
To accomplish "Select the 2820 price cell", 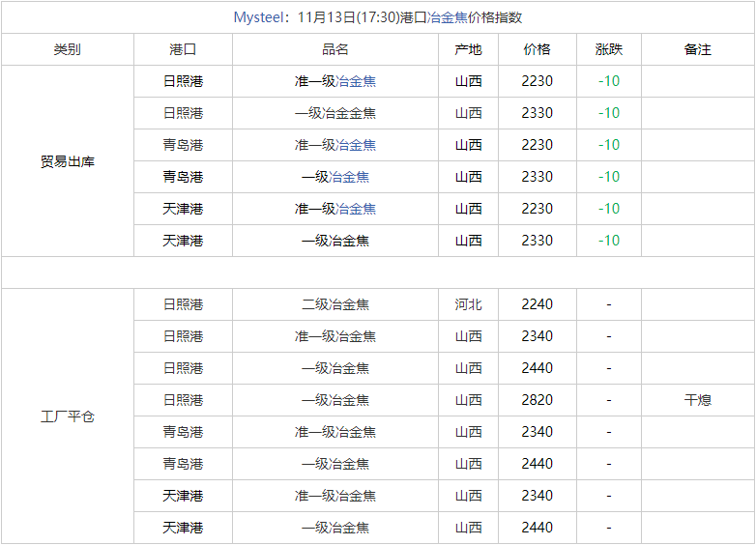I will tap(538, 400).
